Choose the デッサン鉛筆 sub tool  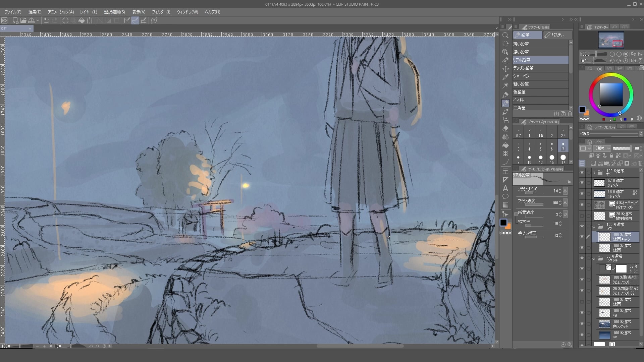click(540, 68)
